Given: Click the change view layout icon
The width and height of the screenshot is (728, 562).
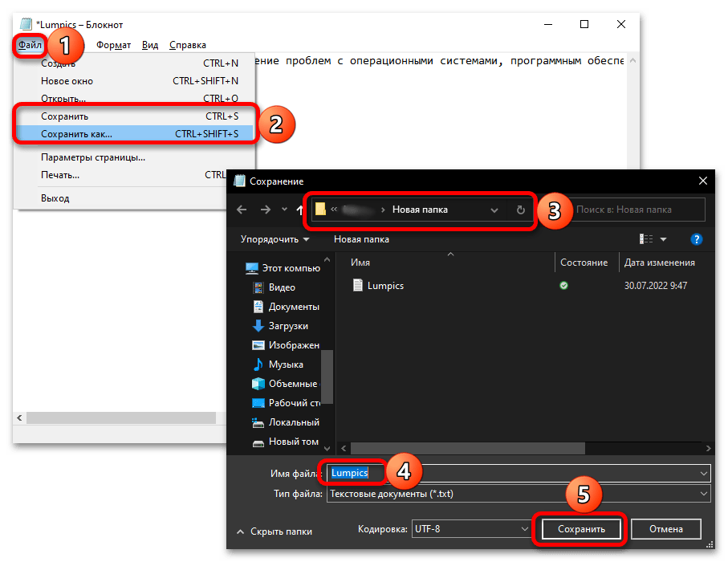Looking at the screenshot, I should [646, 239].
